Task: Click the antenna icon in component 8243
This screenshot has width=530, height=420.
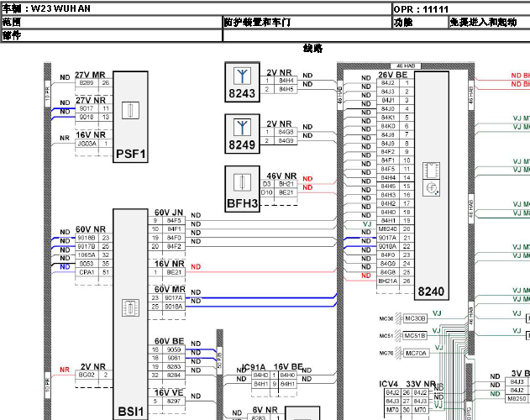Action: click(242, 76)
